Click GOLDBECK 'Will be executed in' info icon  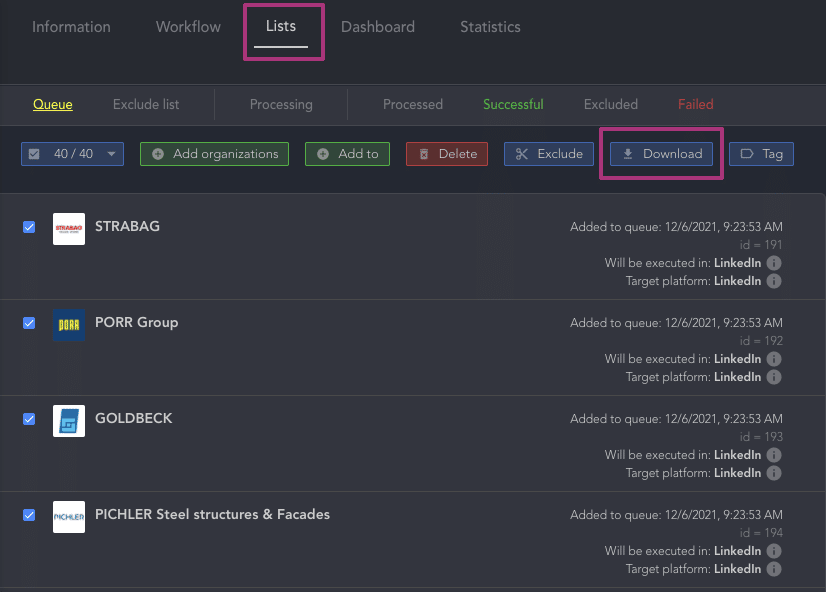774,455
